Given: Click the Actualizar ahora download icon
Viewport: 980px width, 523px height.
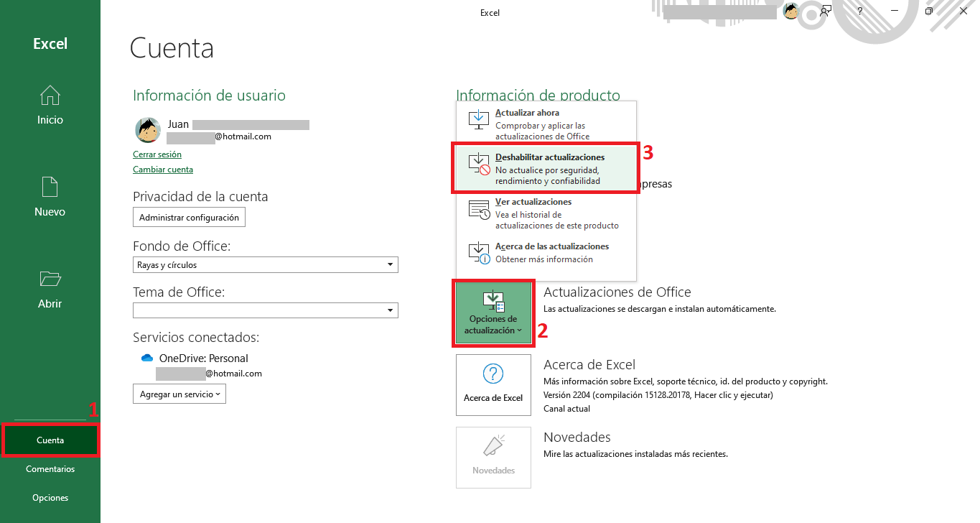Looking at the screenshot, I should click(x=478, y=120).
